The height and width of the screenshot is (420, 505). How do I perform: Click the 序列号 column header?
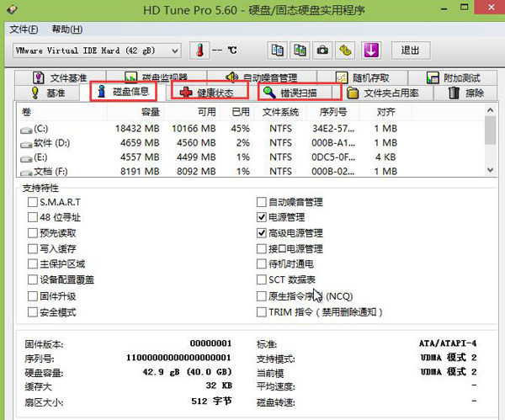[333, 112]
